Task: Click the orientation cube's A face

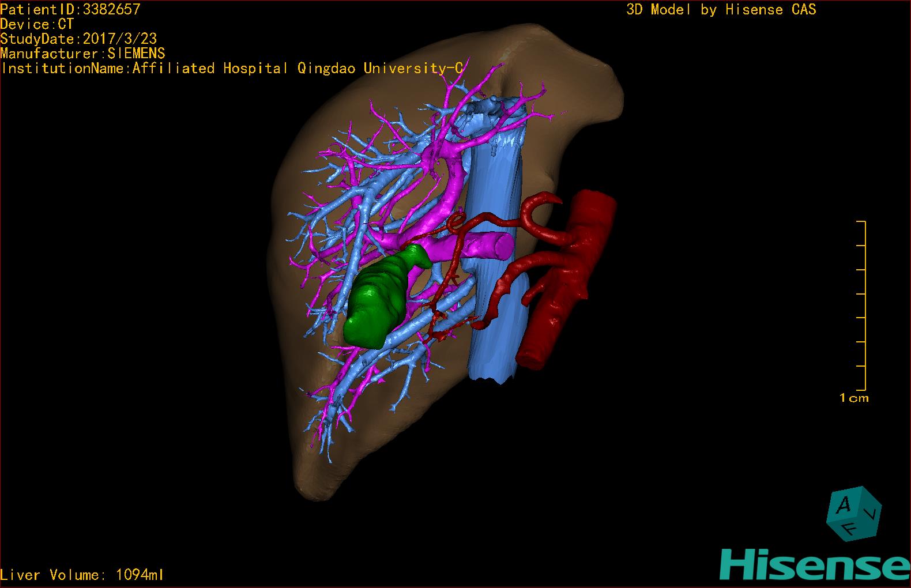Action: (x=845, y=505)
